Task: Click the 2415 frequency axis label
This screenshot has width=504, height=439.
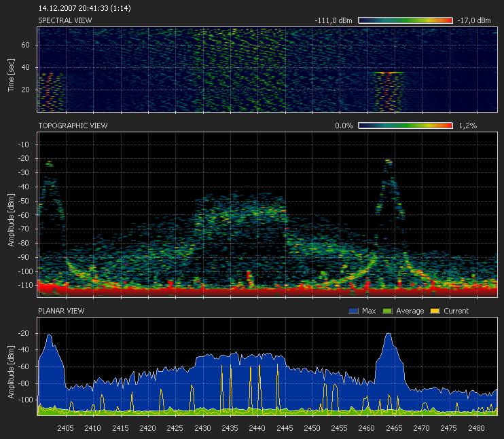Action: (x=120, y=428)
